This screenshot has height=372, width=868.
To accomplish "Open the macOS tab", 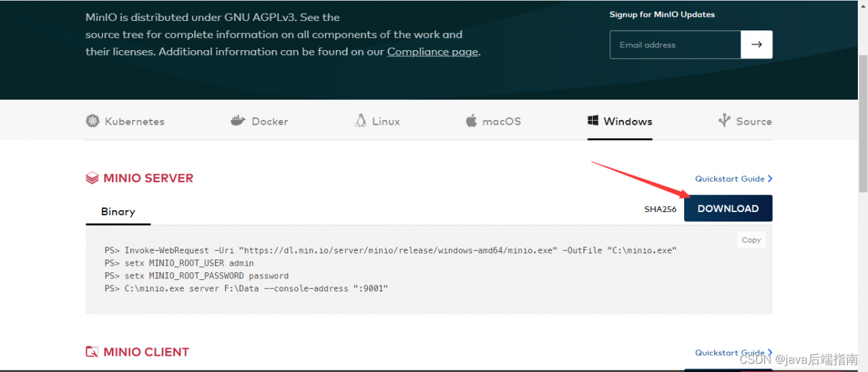I will pyautogui.click(x=494, y=121).
